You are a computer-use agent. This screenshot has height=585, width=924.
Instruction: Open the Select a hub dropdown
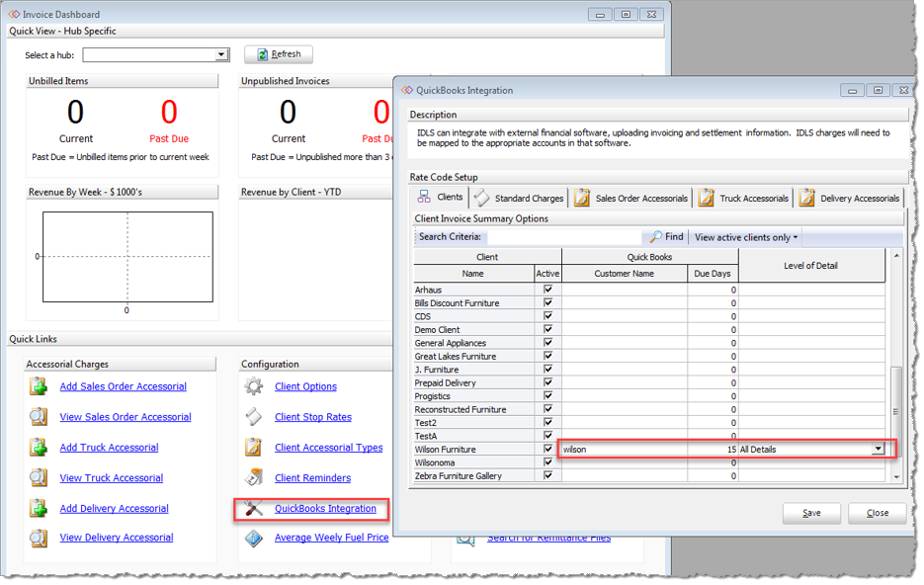(221, 54)
